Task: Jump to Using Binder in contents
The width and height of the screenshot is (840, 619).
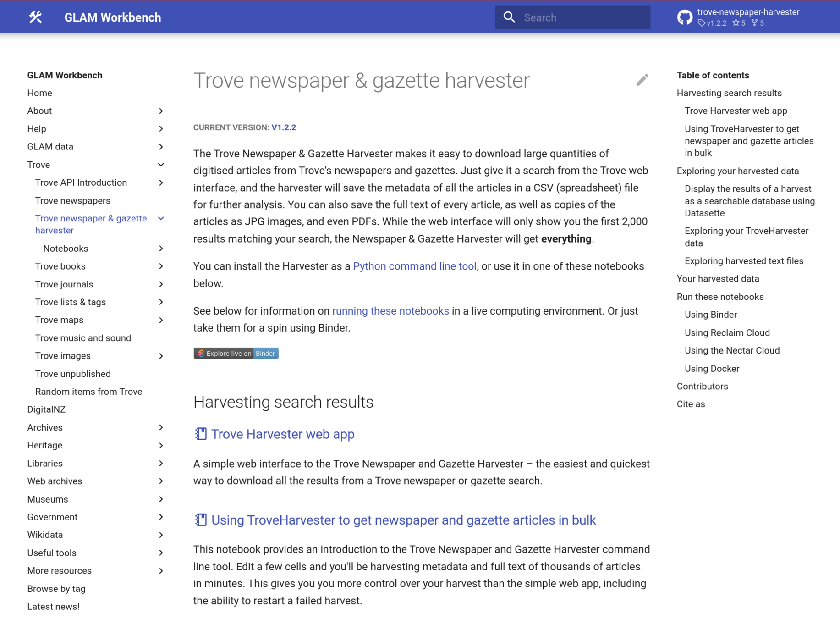Action: [x=710, y=315]
